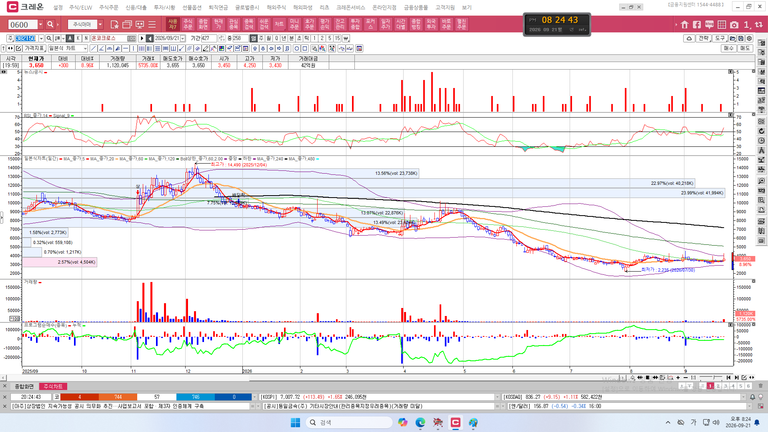Open the 주식주문 menu
The width and height of the screenshot is (768, 432).
[x=109, y=7]
